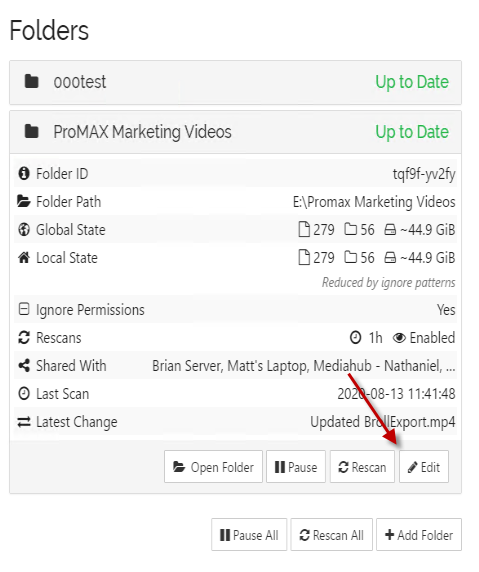Viewport: 479px width, 572px height.
Task: Click the folder icon beside 000test
Action: pyautogui.click(x=31, y=81)
